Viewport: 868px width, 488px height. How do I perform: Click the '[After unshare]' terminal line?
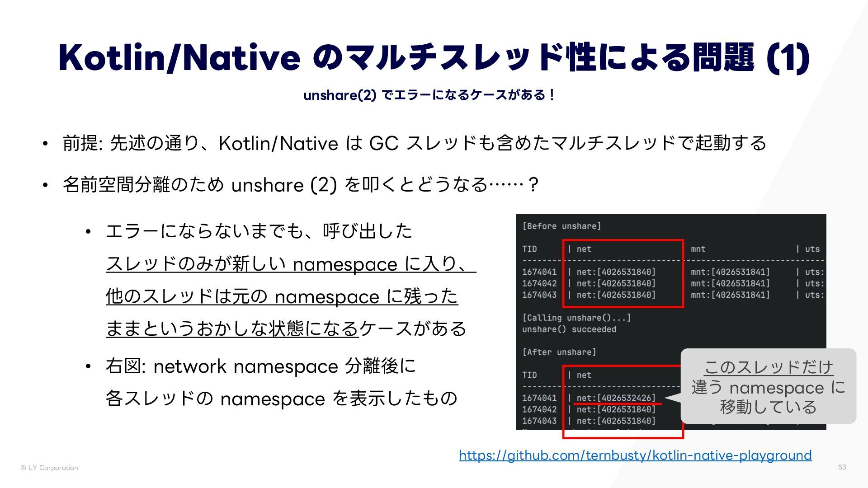point(559,352)
